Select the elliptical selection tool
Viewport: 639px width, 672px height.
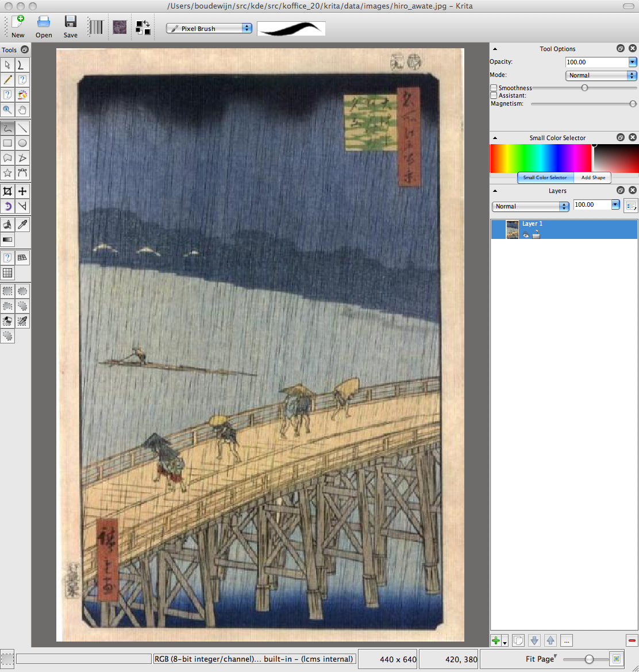[22, 291]
